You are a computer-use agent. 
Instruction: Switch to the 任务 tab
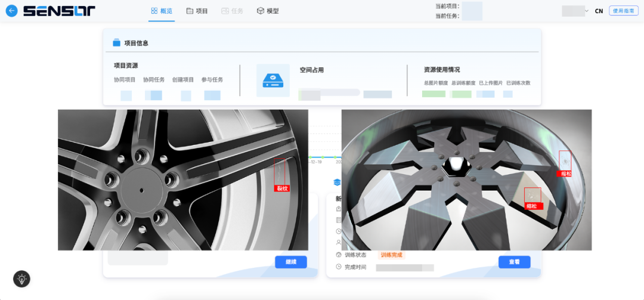[232, 11]
